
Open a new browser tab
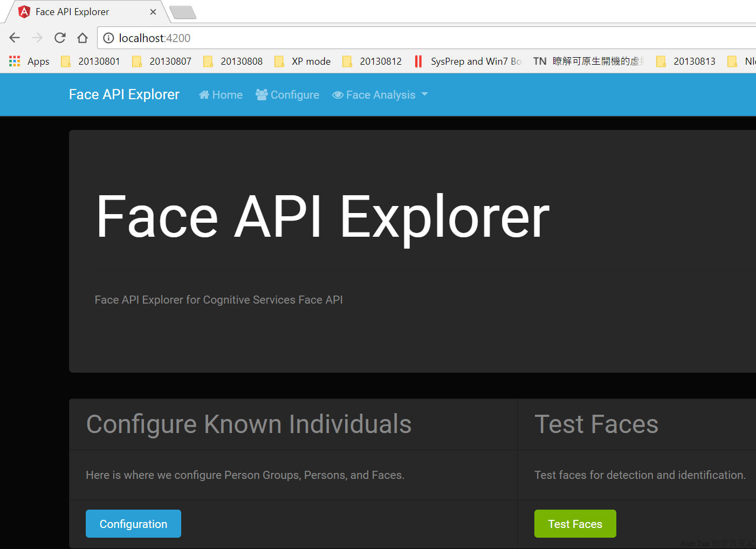coord(183,12)
